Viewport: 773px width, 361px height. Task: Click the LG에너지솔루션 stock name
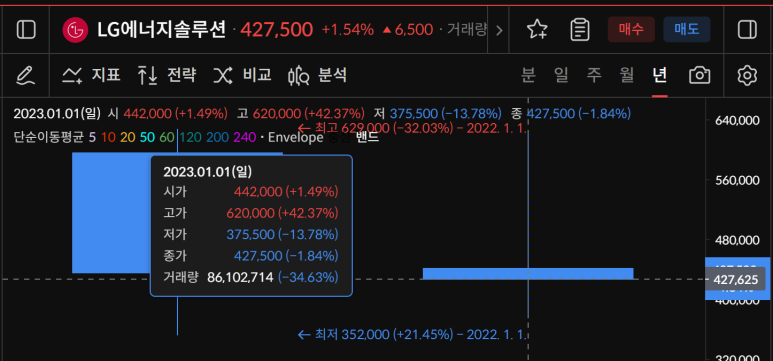162,30
